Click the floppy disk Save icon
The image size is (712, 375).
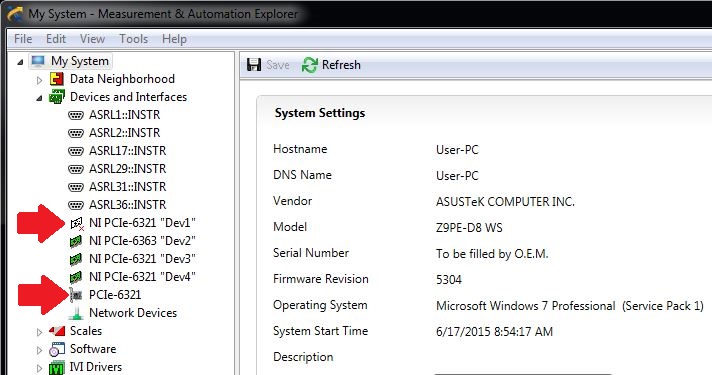point(254,65)
